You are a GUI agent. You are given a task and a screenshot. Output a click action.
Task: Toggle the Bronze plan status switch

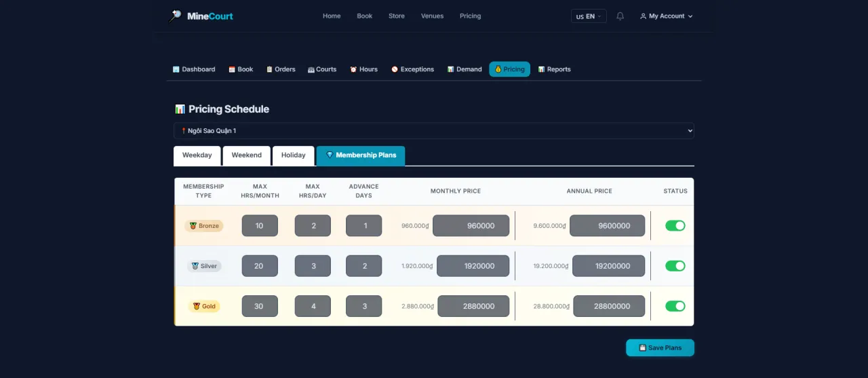[x=675, y=225]
